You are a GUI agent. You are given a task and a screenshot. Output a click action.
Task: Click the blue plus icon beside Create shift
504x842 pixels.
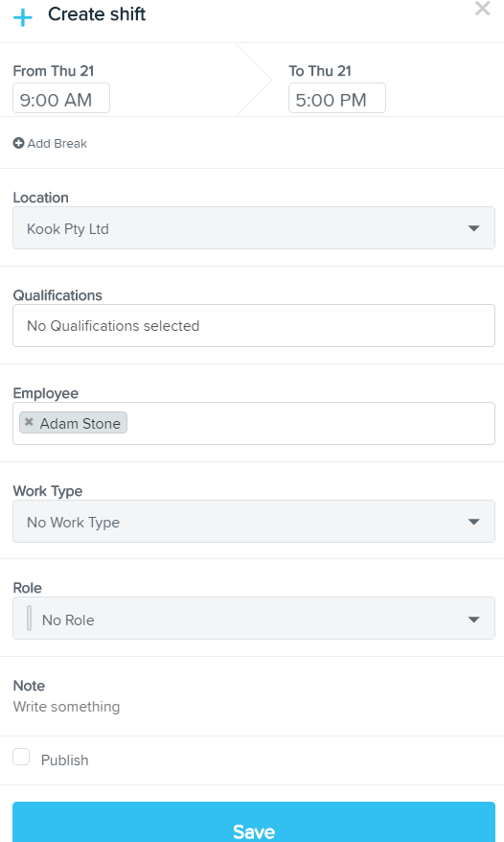23,17
